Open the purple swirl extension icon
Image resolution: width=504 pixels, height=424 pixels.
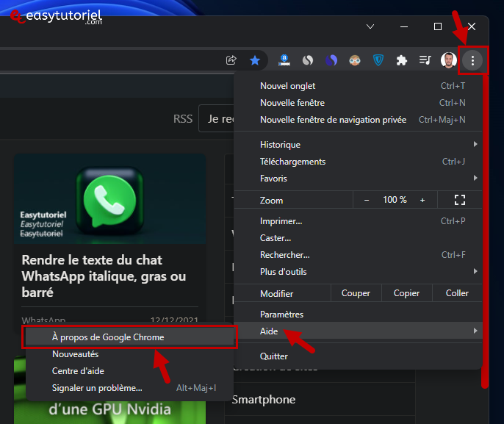click(x=331, y=60)
